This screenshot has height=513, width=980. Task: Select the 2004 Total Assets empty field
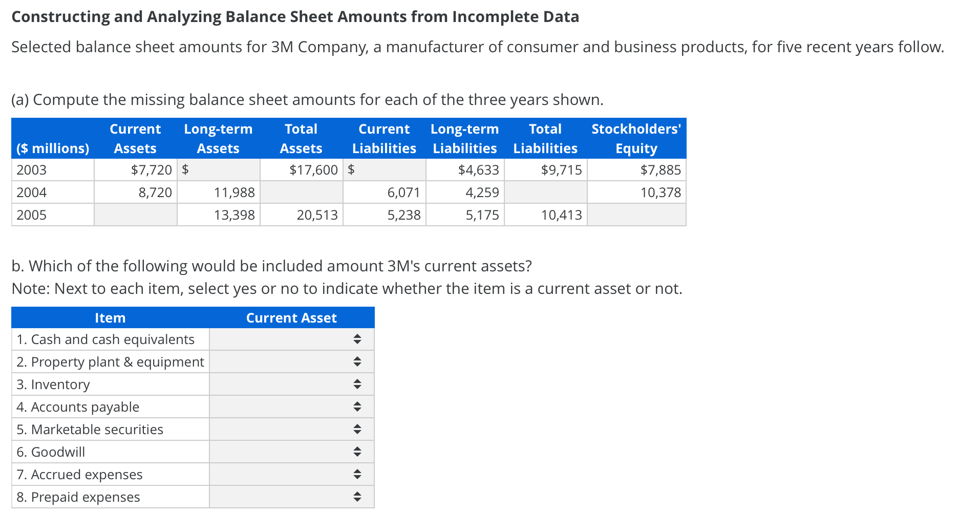(x=301, y=192)
